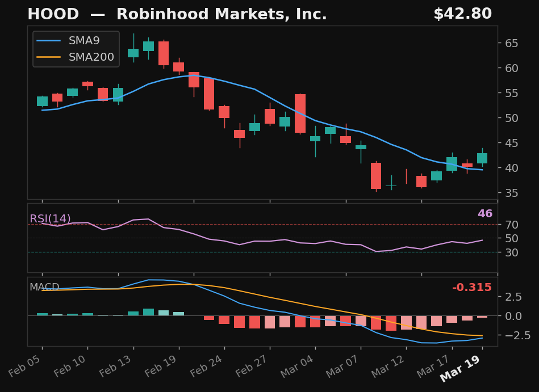539x392 pixels.
Task: Click the Feb 19 date label
Action: click(161, 365)
